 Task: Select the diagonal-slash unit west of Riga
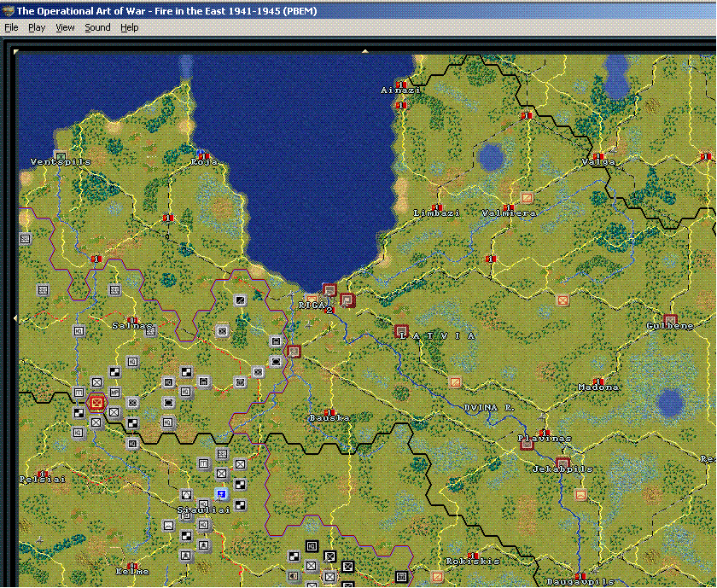(x=240, y=300)
